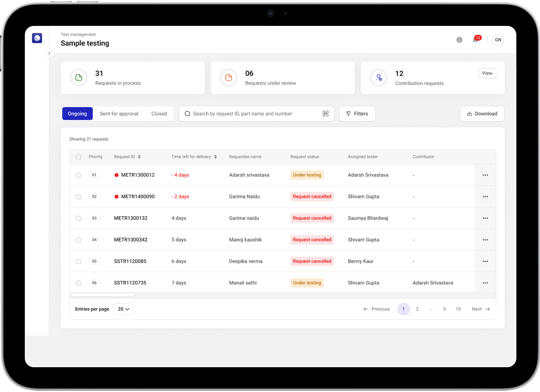Switch to Sent for approval tab
Screen dimensions: 540x392
tap(119, 114)
